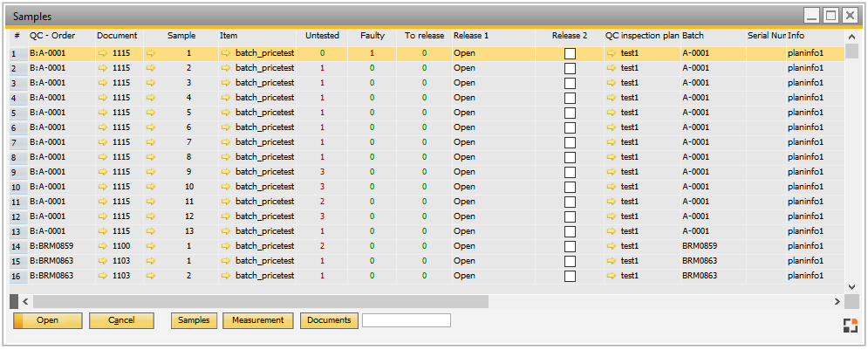868x350 pixels.
Task: Click the Item link arrow in row 16
Action: tap(226, 276)
